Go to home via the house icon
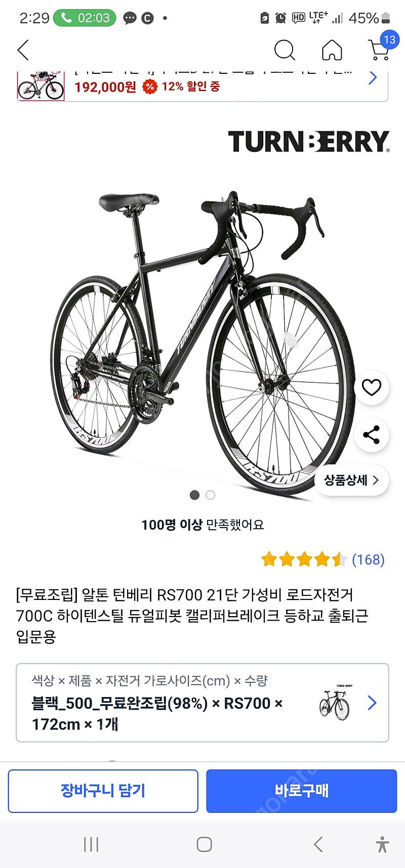Viewport: 405px width, 868px height. click(332, 50)
